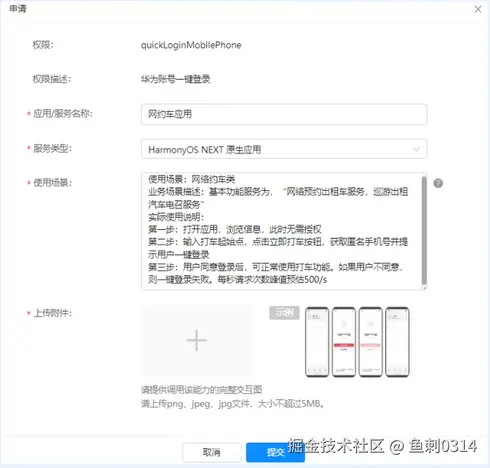The height and width of the screenshot is (468, 490).
Task: View the first example phone screenshot
Action: (x=317, y=342)
